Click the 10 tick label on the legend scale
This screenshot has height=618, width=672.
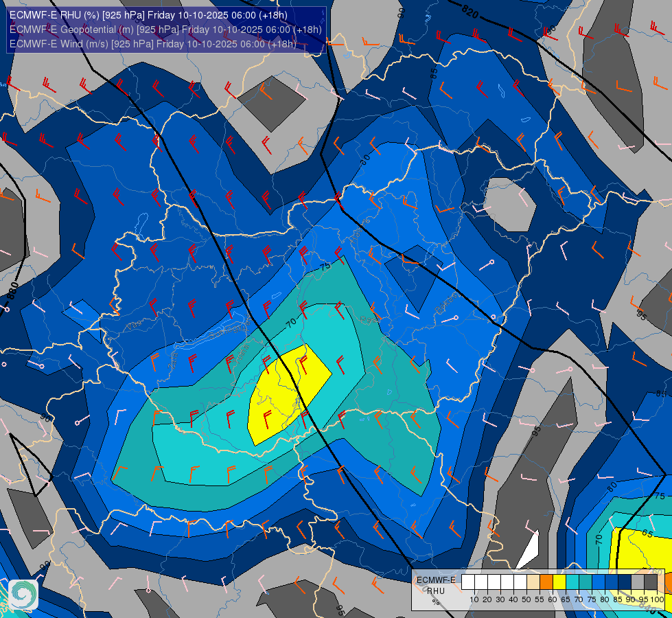tap(474, 599)
